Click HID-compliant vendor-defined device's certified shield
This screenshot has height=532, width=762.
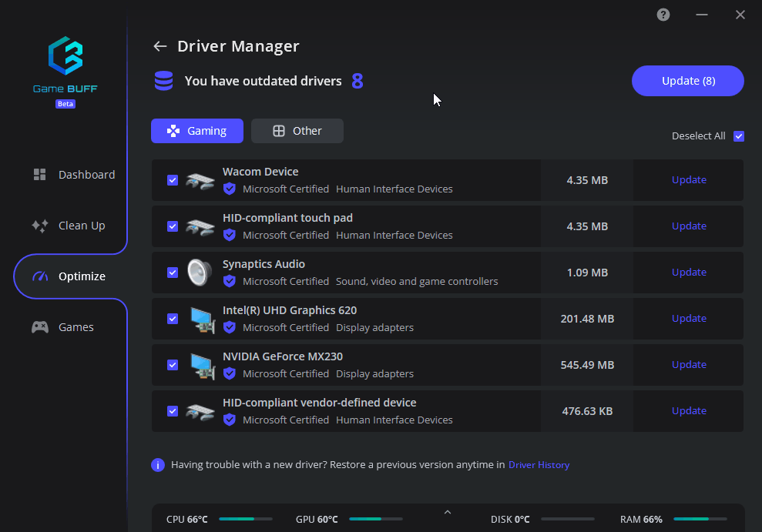click(230, 420)
